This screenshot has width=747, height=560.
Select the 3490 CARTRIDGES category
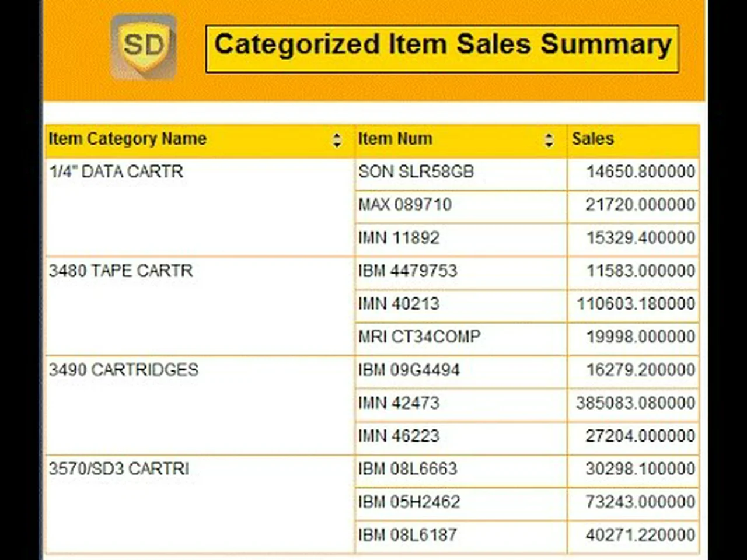[x=124, y=370]
